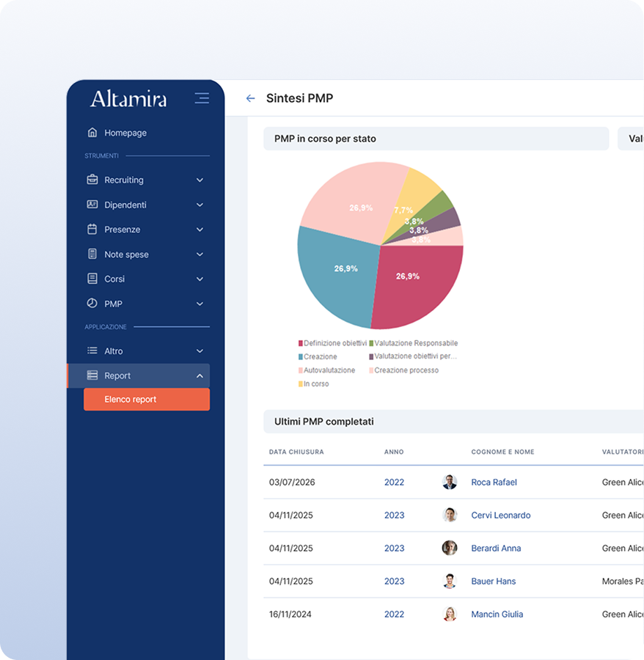The width and height of the screenshot is (644, 660).
Task: Open Roca Rafael's profile link
Action: click(x=494, y=483)
